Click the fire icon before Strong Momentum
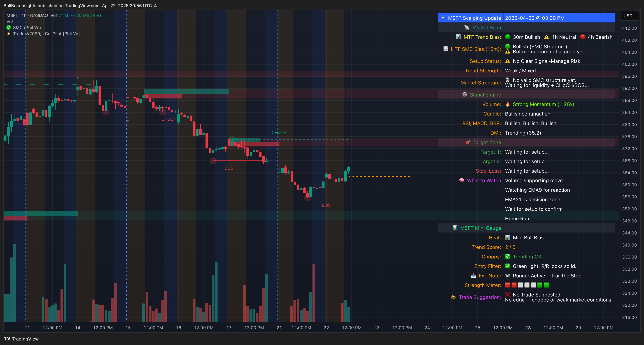The image size is (644, 345). coord(508,104)
